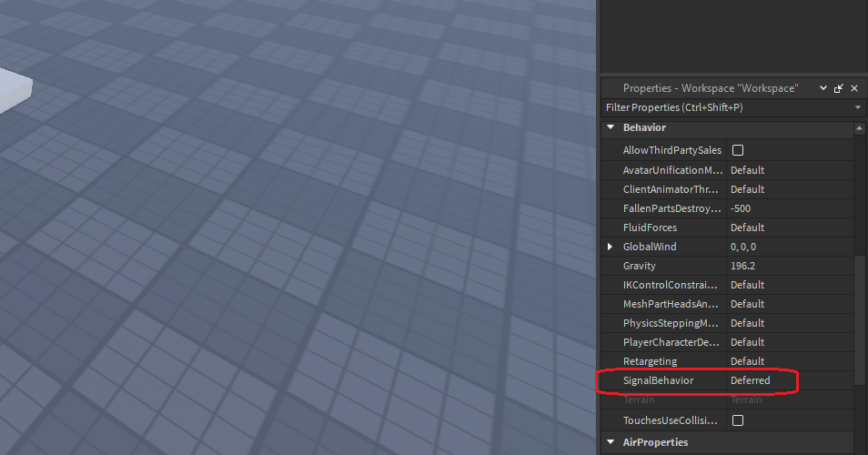The width and height of the screenshot is (868, 455).
Task: Select the ClientAnimatorThrottling Default value
Action: (x=747, y=189)
